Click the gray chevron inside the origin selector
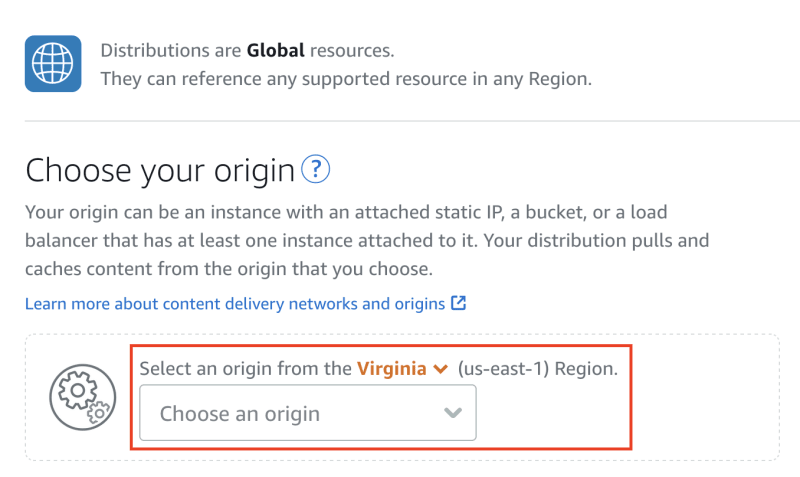Viewport: 800px width, 477px height. point(453,413)
